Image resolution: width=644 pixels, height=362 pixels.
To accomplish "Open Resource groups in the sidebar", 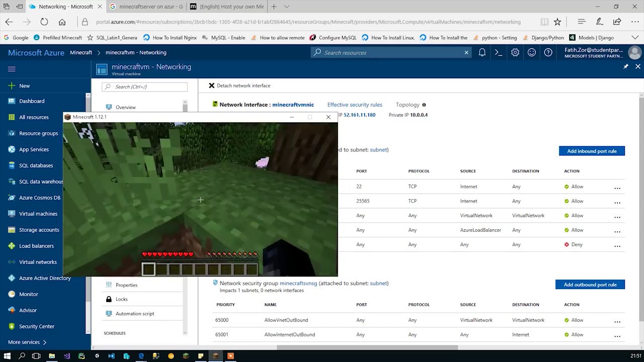I will 38,133.
